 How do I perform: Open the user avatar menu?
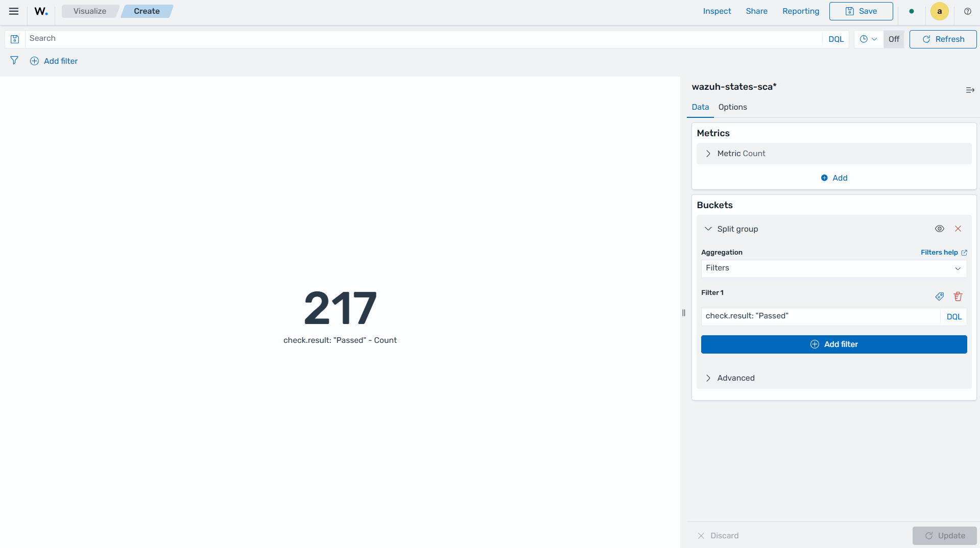pos(939,11)
